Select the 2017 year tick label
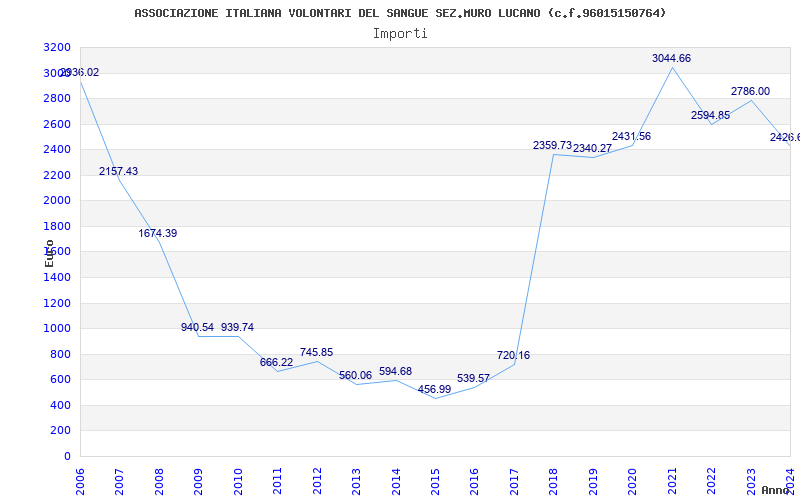 514,482
